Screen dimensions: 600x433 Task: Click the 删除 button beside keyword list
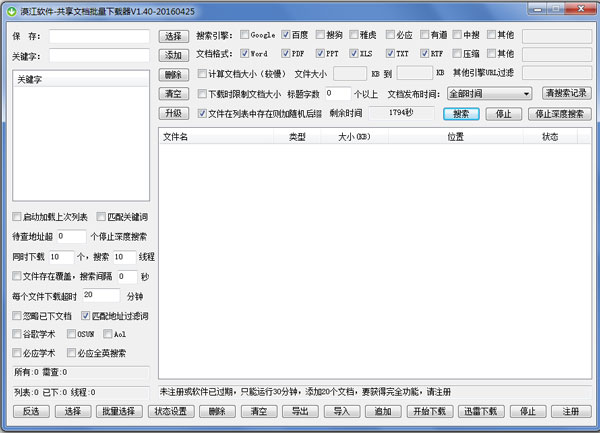click(x=174, y=75)
